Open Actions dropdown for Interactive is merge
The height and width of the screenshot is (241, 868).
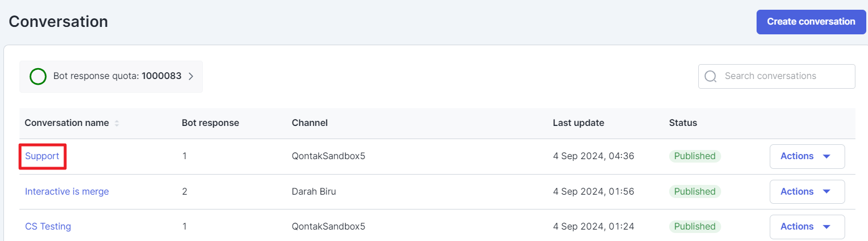807,191
